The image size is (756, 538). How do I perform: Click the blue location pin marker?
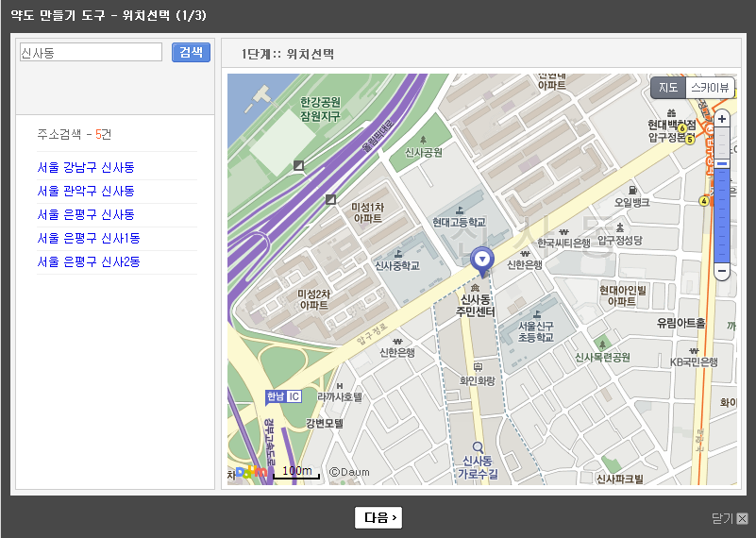pos(482,260)
